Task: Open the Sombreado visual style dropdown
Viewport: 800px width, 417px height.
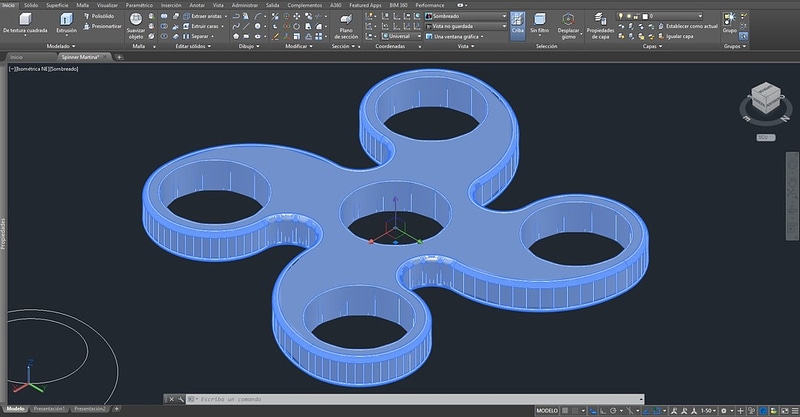Action: pos(466,16)
